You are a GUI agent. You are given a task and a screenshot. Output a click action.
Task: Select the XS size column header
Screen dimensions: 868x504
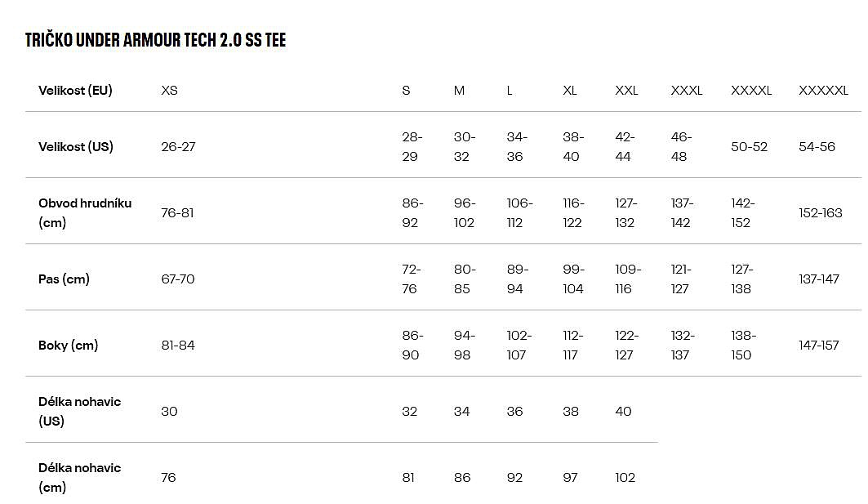click(169, 91)
